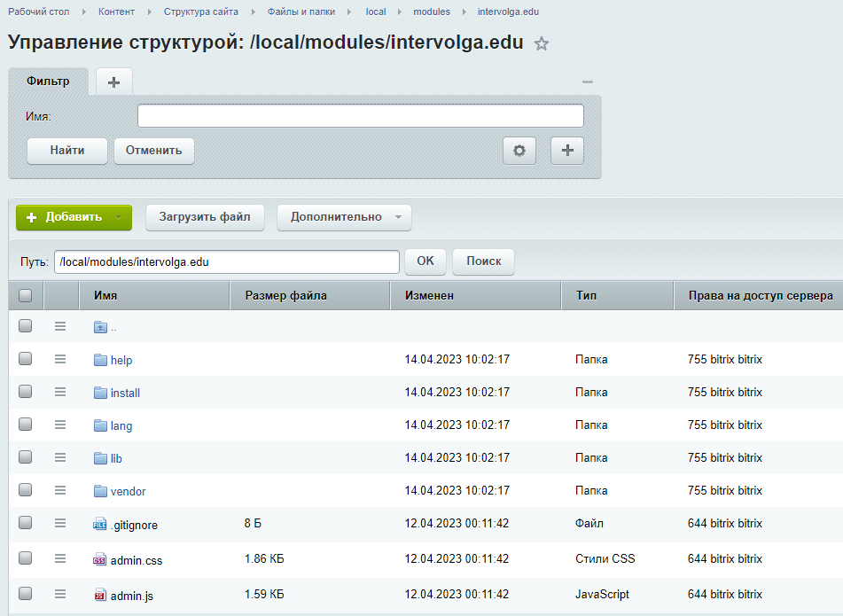Image resolution: width=843 pixels, height=616 pixels.
Task: Switch to the Фильтр tab
Action: [48, 81]
